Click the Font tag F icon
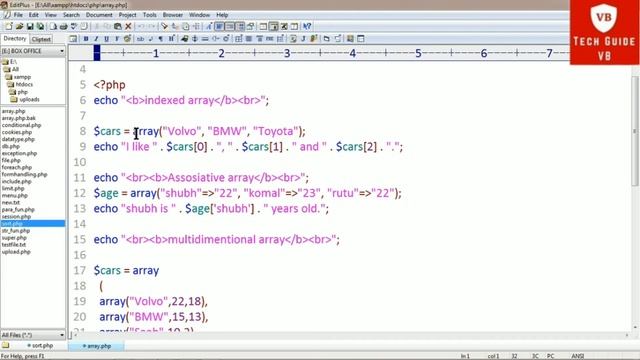Viewport: 640px width, 360px height. pyautogui.click(x=117, y=39)
